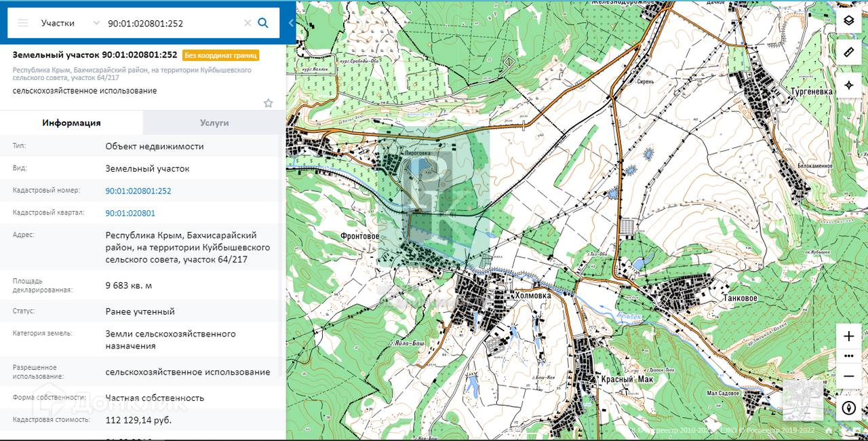868x441 pixels.
Task: Click the Фронтовое label on map
Action: (360, 236)
